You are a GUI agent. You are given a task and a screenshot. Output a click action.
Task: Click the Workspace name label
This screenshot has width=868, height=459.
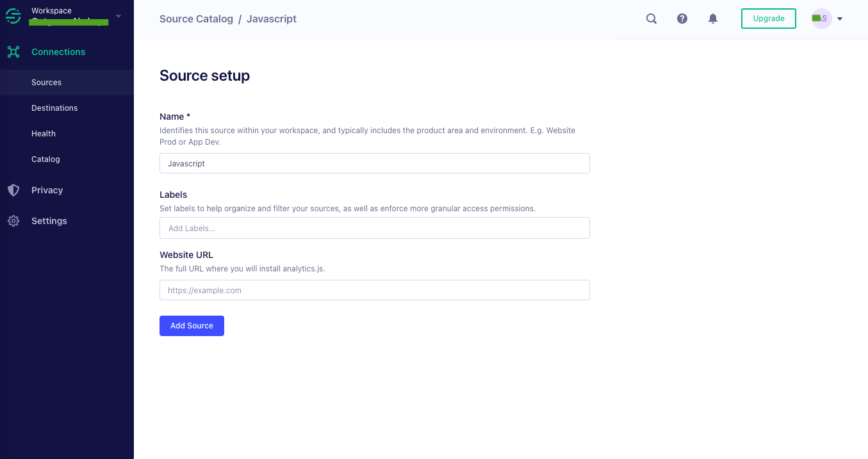coord(51,11)
